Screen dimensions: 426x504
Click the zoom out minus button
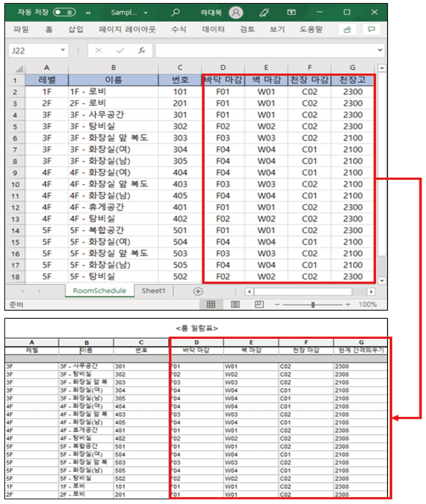277,304
